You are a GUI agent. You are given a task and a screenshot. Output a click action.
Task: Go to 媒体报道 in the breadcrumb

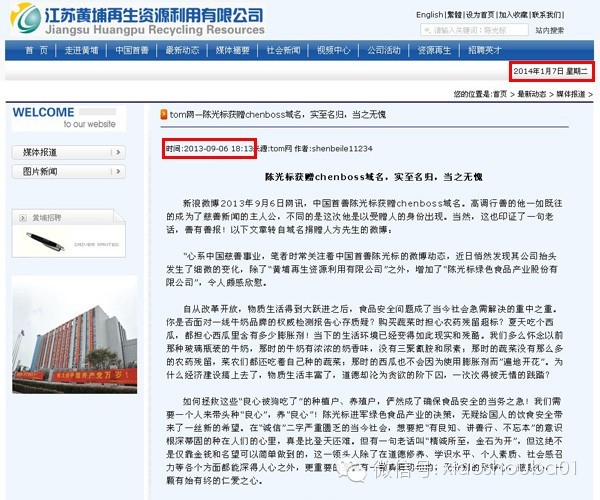coord(571,94)
